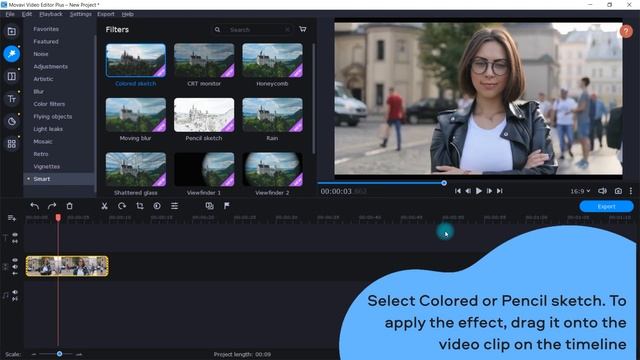This screenshot has width=640, height=360.
Task: Select the Favorites filter category
Action: (46, 29)
